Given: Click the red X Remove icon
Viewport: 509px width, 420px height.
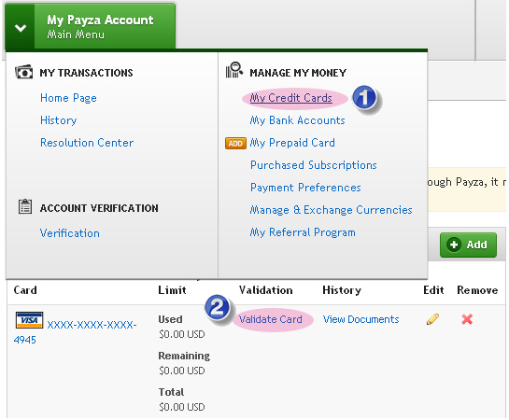Looking at the screenshot, I should [467, 319].
